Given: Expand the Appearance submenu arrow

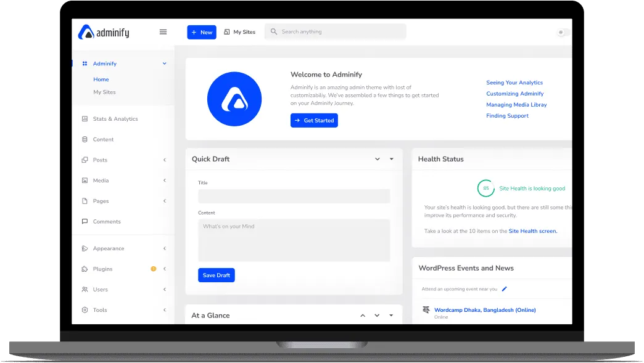Looking at the screenshot, I should [165, 248].
